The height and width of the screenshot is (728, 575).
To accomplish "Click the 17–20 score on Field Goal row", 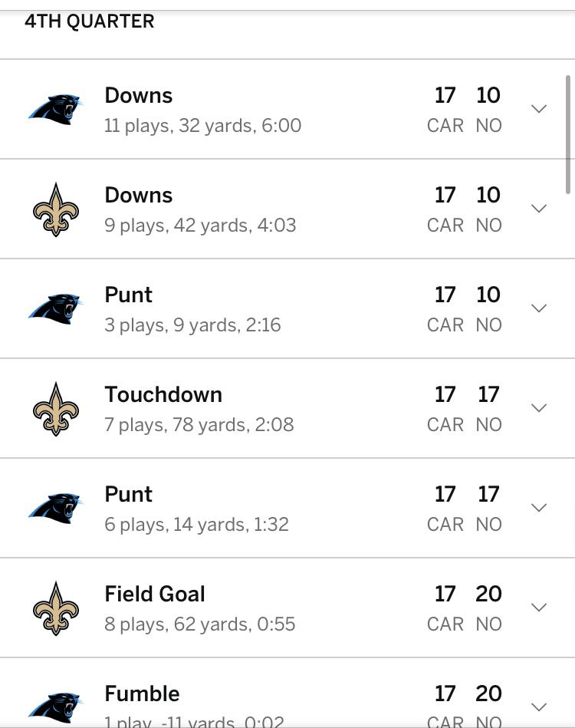I will click(x=466, y=594).
